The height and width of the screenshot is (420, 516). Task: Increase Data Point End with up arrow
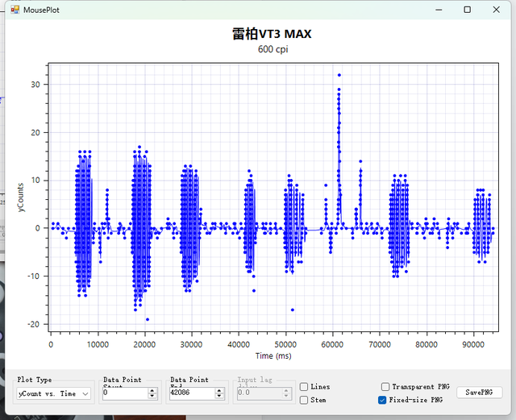pyautogui.click(x=219, y=391)
